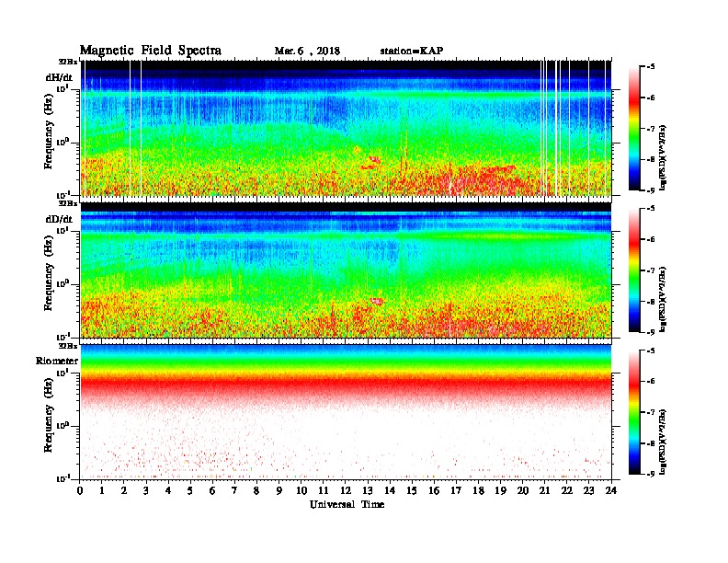Click the "Magnetic Field Spectra" title
Image resolution: width=728 pixels, height=563 pixels.
[151, 51]
